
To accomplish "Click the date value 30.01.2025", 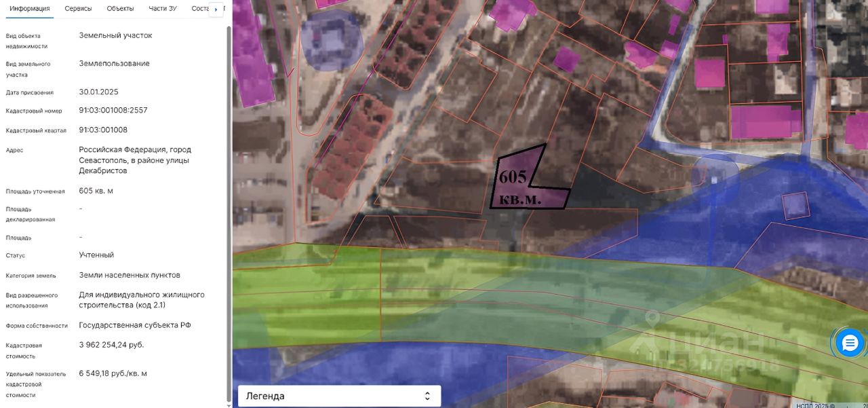I will (98, 92).
